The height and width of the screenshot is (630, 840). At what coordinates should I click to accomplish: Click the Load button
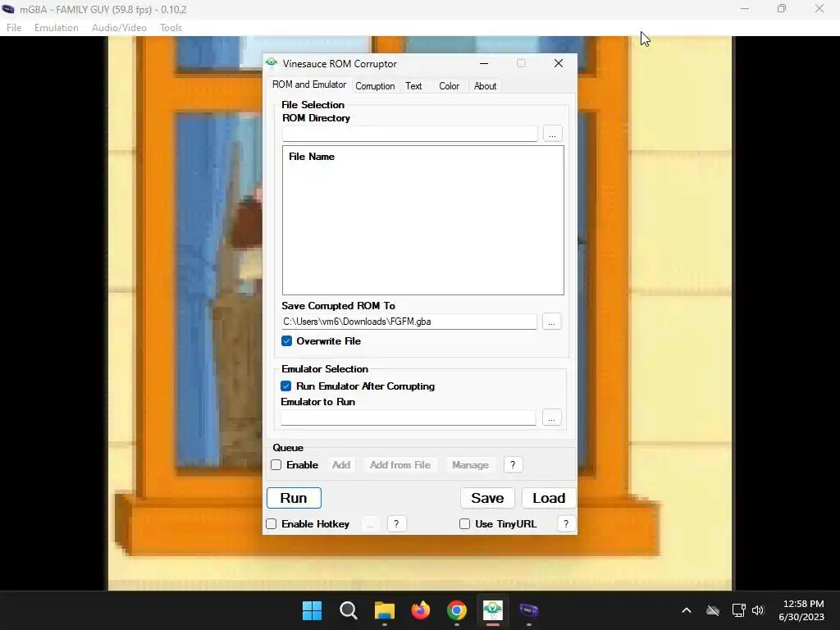click(549, 498)
